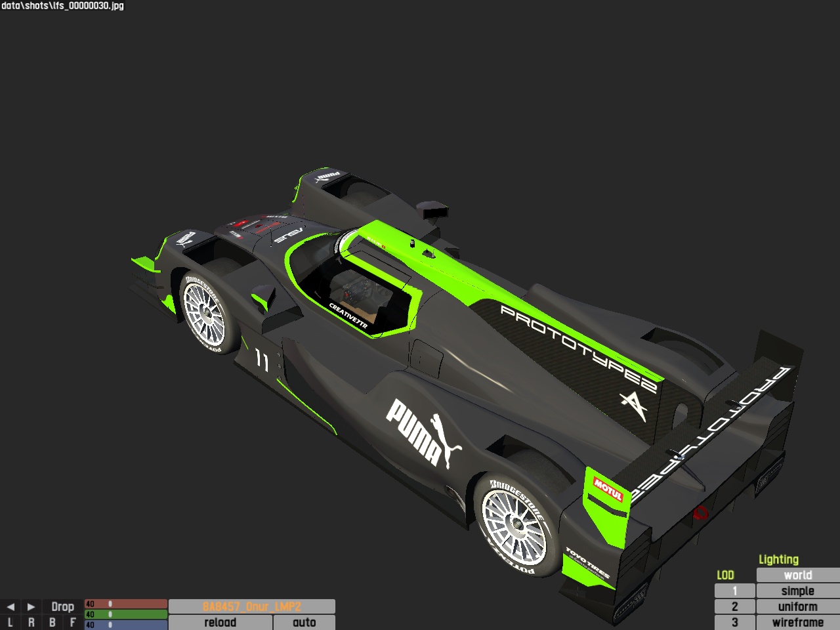Set lighting mode to simple
Screen dimensions: 840x630
coord(798,591)
